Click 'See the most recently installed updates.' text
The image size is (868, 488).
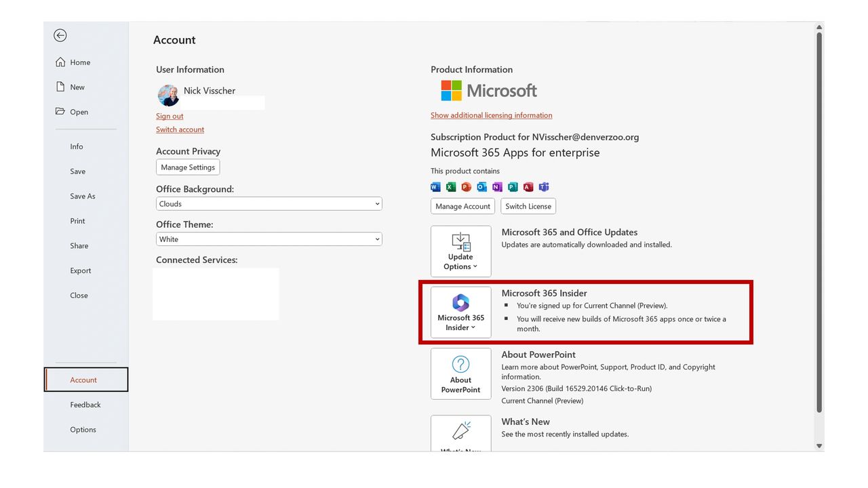[x=565, y=434]
